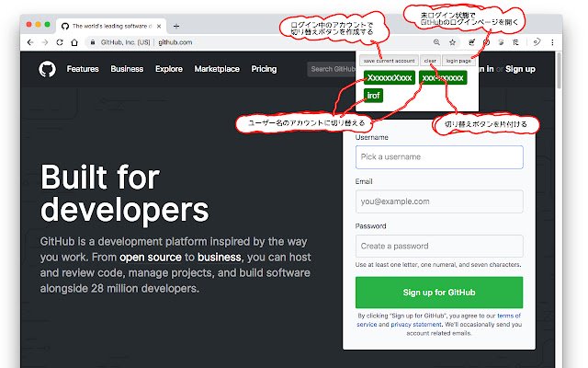Image resolution: width=588 pixels, height=368 pixels.
Task: Click the 'Password' field label
Action: coord(370,226)
